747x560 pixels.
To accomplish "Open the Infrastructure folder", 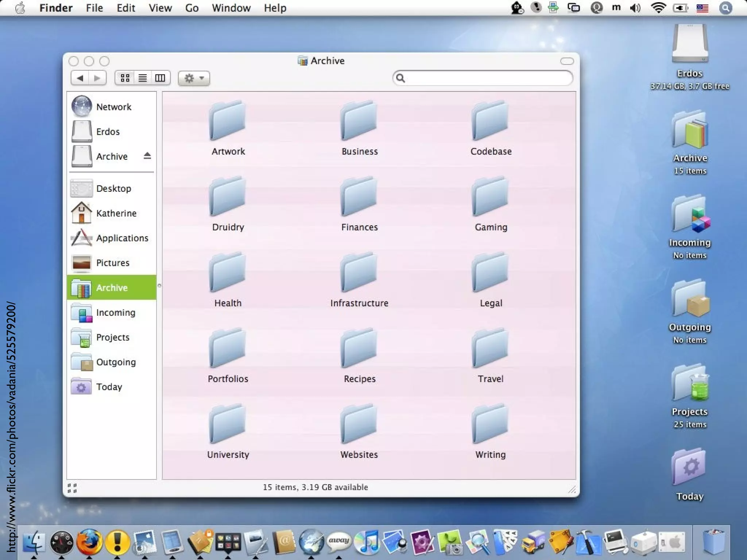I will point(359,273).
